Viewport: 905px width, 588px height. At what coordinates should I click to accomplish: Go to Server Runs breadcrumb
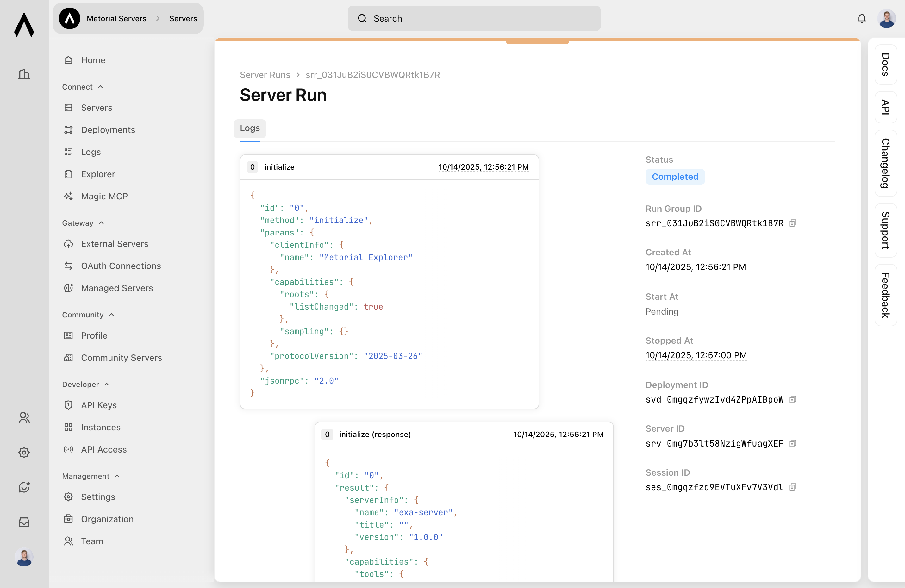265,75
